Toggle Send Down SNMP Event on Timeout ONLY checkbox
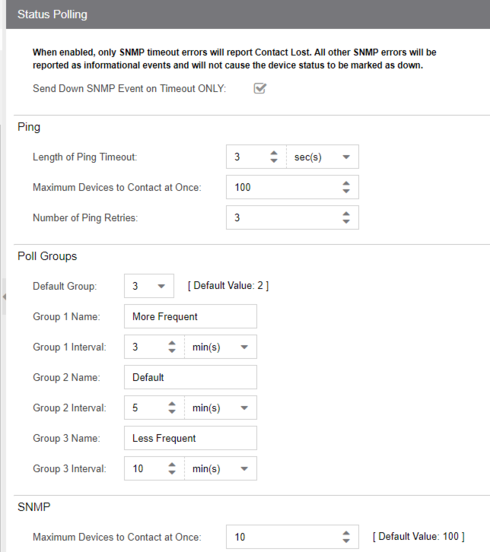 pos(260,88)
